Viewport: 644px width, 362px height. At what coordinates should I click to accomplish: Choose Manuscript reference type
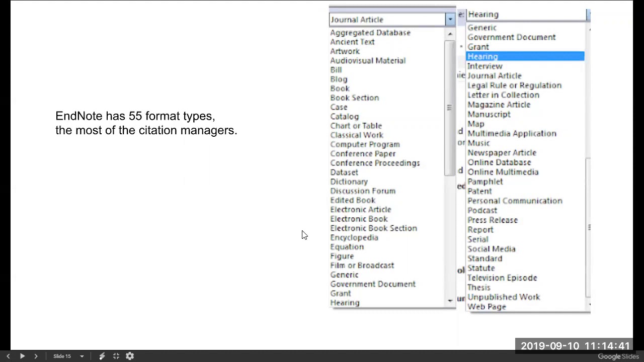click(489, 114)
